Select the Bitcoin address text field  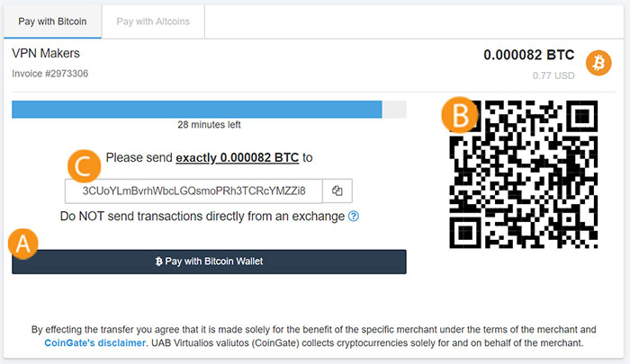click(193, 191)
